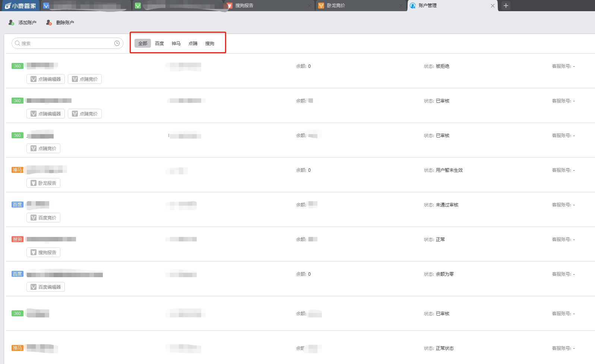The height and width of the screenshot is (364, 595).
Task: Open 点睛编辑器 in second 360 account
Action: (45, 114)
